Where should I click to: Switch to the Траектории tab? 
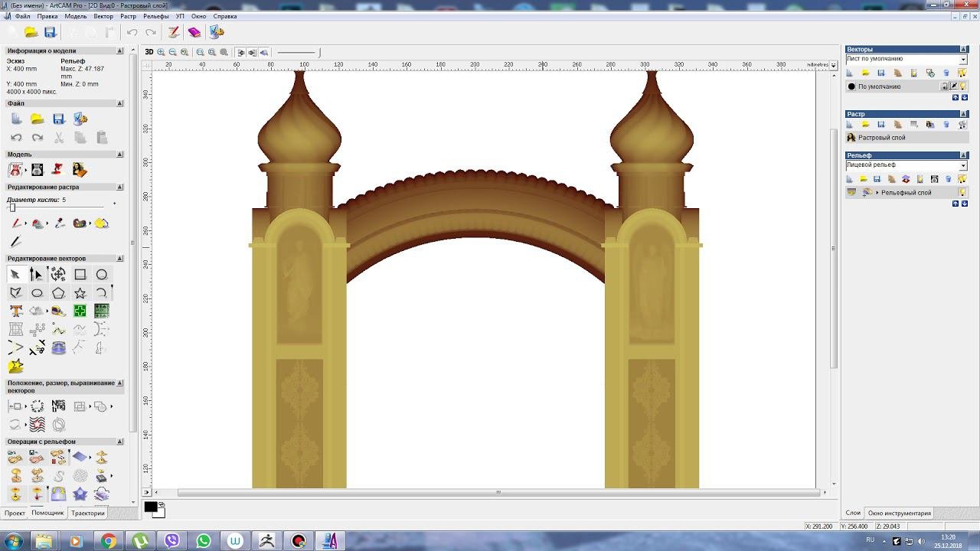87,514
